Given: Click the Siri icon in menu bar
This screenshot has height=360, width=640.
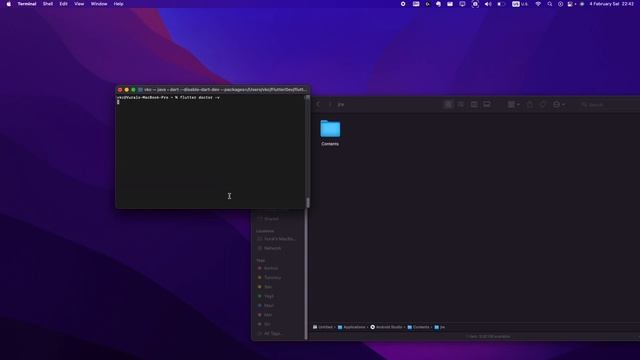Looking at the screenshot, I should 582,4.
